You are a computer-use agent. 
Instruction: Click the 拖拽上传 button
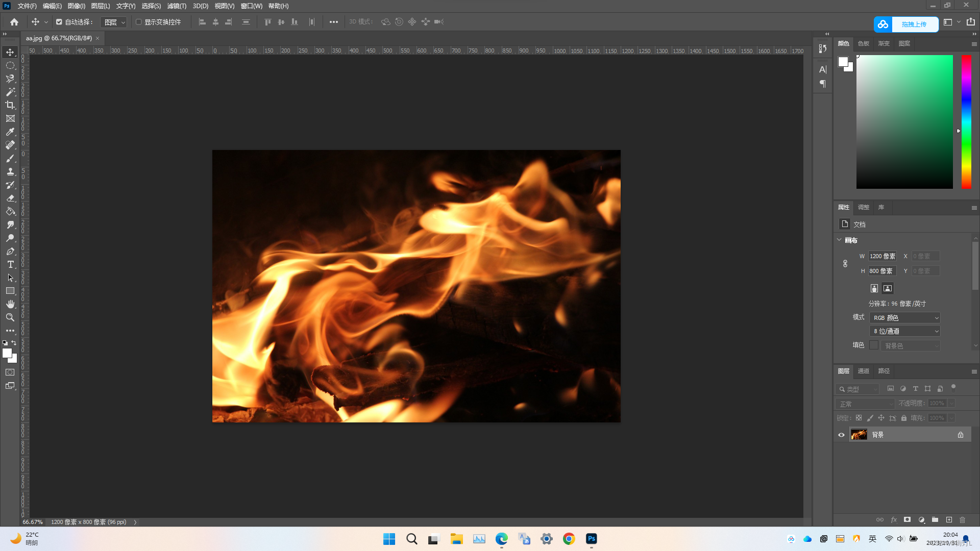coord(913,24)
